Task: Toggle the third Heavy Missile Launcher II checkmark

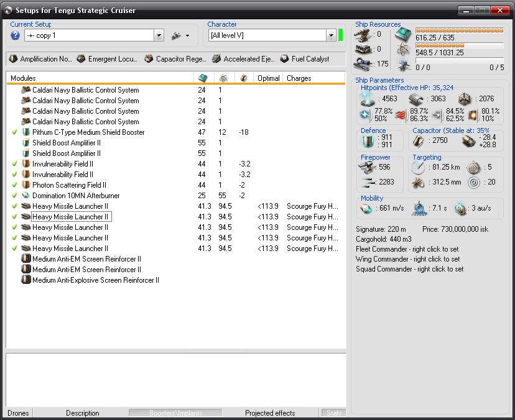Action: 14,227
